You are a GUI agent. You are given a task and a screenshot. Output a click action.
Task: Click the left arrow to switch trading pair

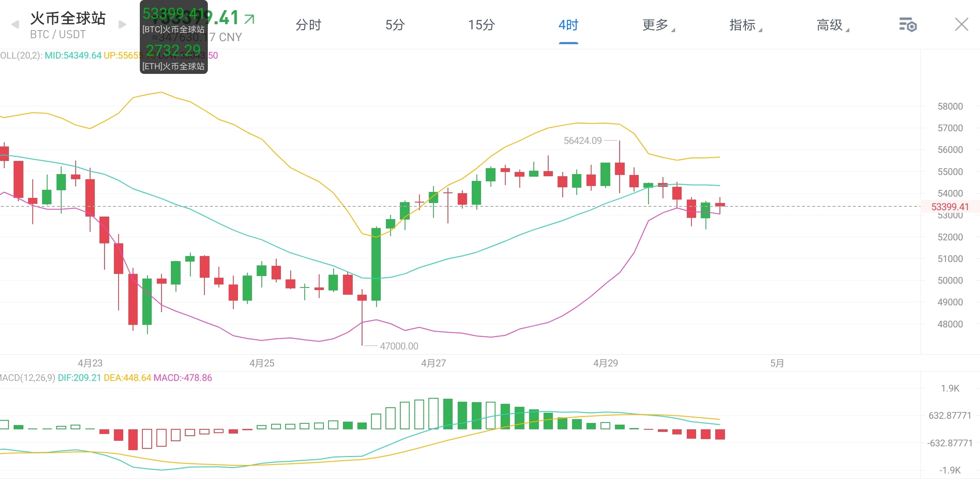click(14, 24)
